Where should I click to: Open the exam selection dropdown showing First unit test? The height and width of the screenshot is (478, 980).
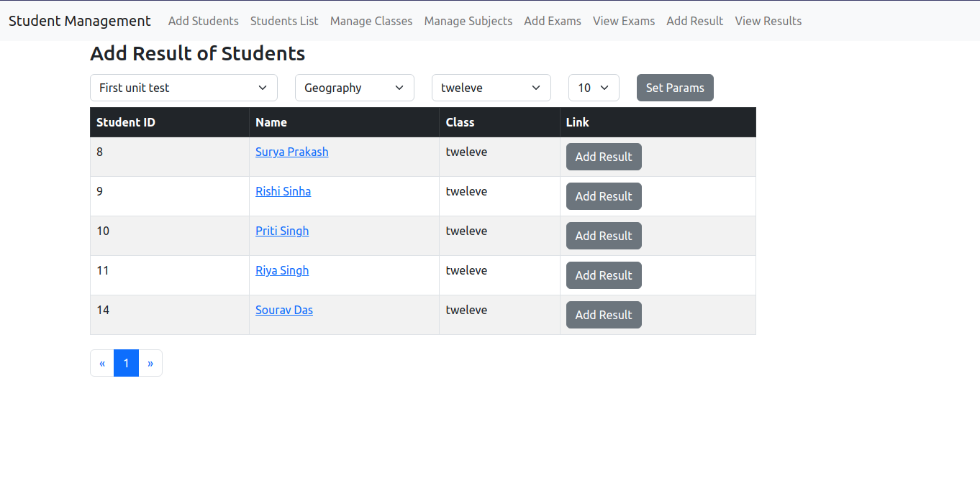[183, 87]
